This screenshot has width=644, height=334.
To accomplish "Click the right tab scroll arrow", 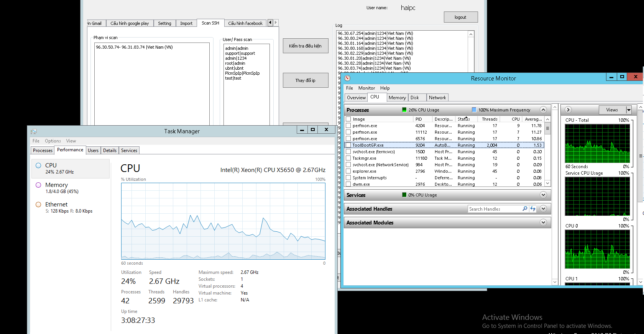I will 276,23.
